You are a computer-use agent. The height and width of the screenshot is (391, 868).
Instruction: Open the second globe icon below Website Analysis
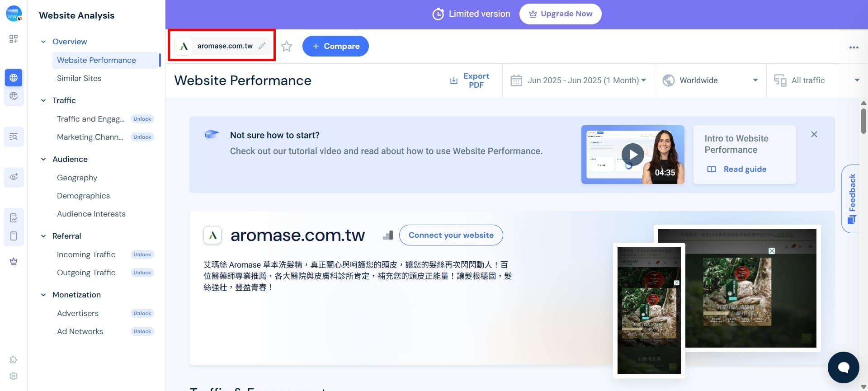(14, 96)
